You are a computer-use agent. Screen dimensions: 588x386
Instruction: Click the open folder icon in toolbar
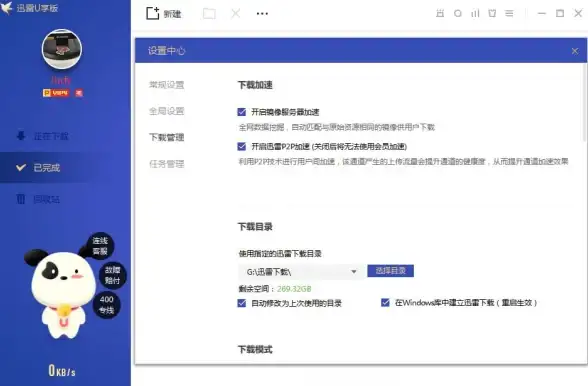click(209, 14)
